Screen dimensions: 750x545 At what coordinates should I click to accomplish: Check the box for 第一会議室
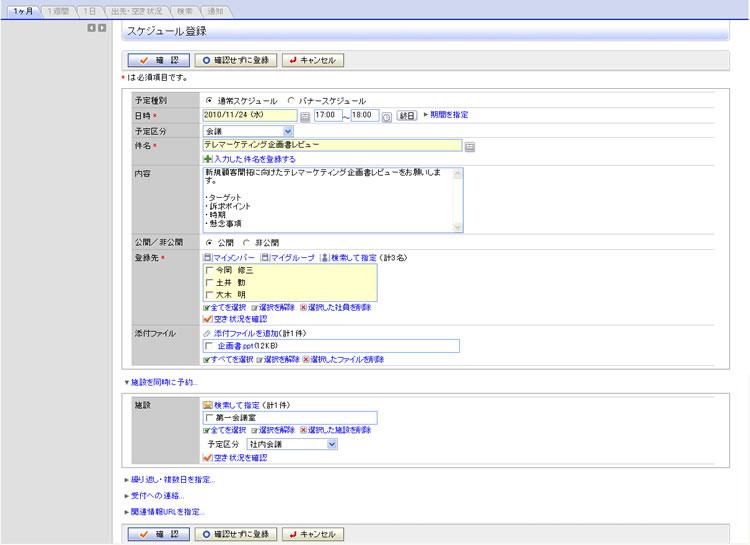tap(209, 418)
